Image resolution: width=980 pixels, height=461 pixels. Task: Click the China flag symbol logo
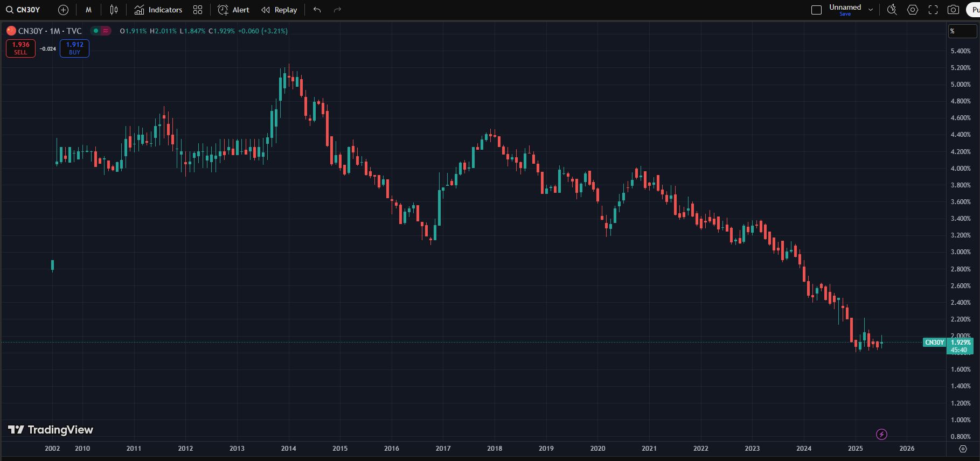(x=11, y=31)
